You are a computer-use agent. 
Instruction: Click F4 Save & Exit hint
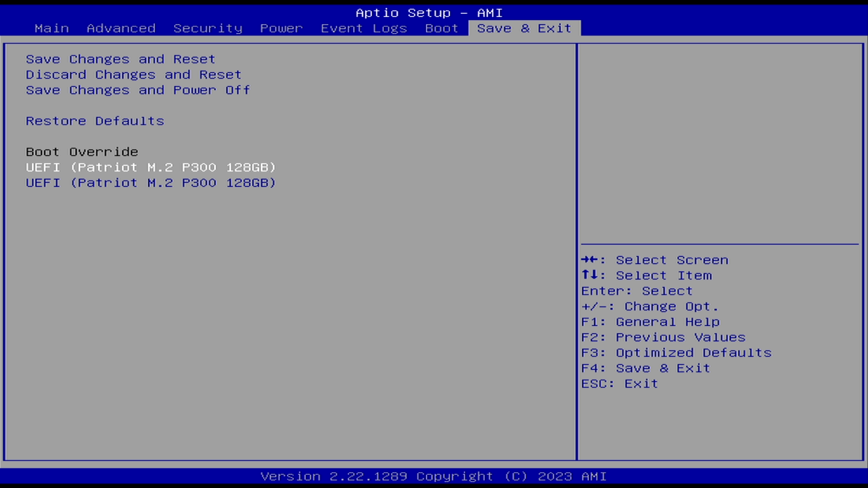(x=645, y=368)
